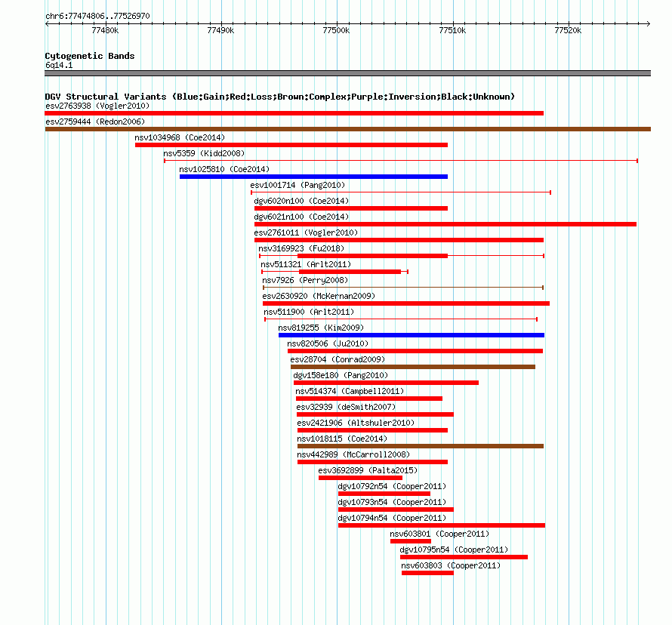Select the dgv10794n54 red bar
Image resolution: width=672 pixels, height=625 pixels.
442,525
